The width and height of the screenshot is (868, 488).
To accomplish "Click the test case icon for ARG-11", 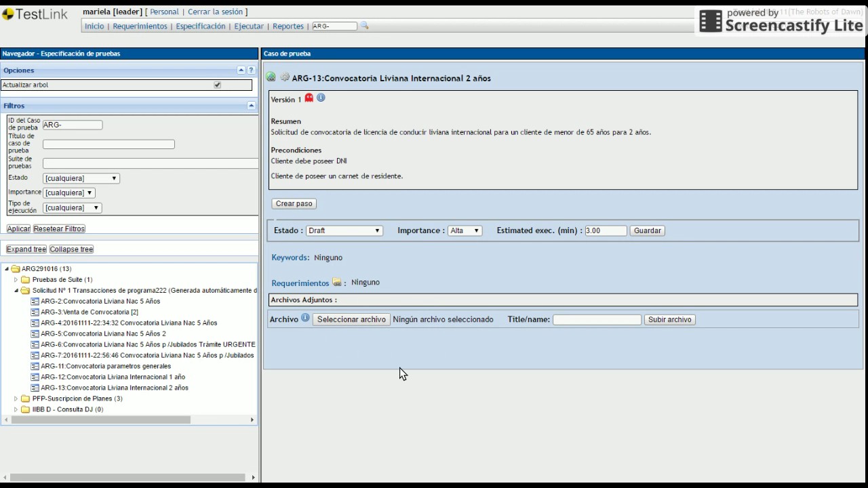I will [x=35, y=366].
